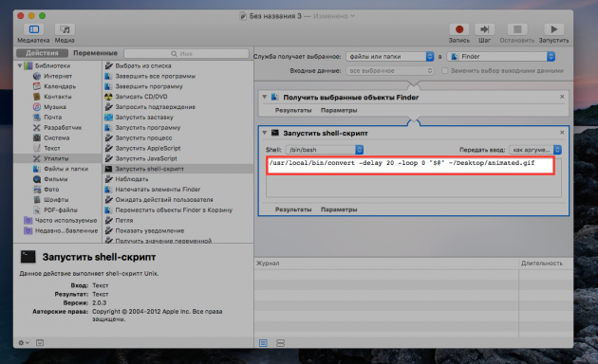Collapse Получить выбранные объекты Finder action
This screenshot has width=598, height=364.
point(264,97)
